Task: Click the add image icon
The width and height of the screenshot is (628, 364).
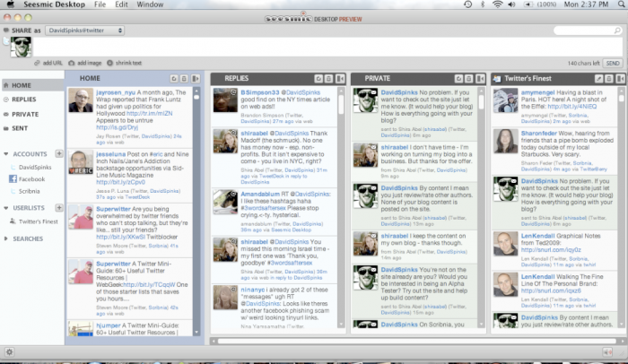Action: [71, 63]
